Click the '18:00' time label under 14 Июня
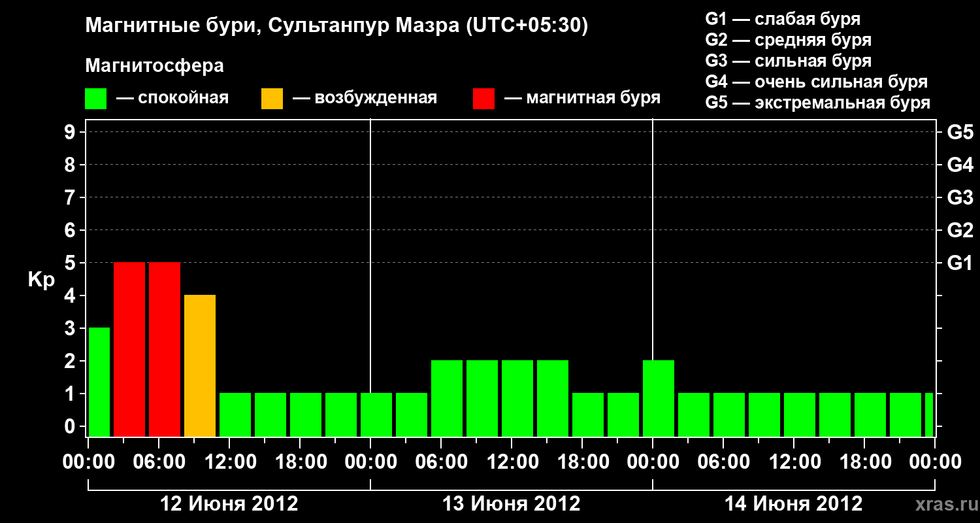This screenshot has width=980, height=523. [x=864, y=462]
